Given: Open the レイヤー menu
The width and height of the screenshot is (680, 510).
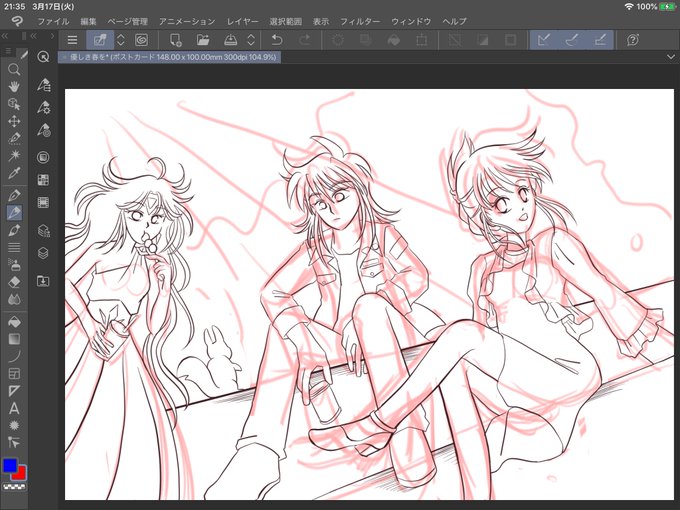Looking at the screenshot, I should tap(242, 21).
